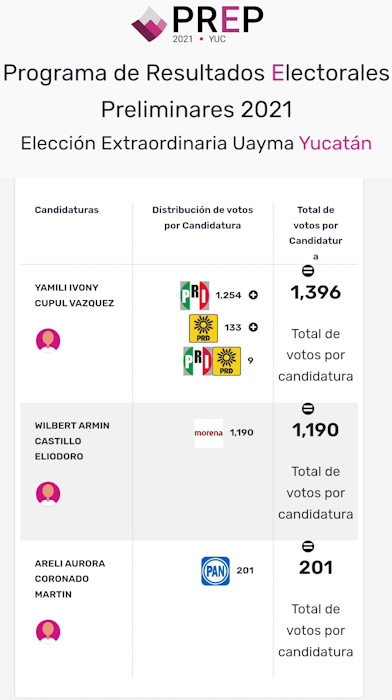This screenshot has height=700, width=392.
Task: Toggle the equals icon above 1,190 total
Action: (x=308, y=408)
